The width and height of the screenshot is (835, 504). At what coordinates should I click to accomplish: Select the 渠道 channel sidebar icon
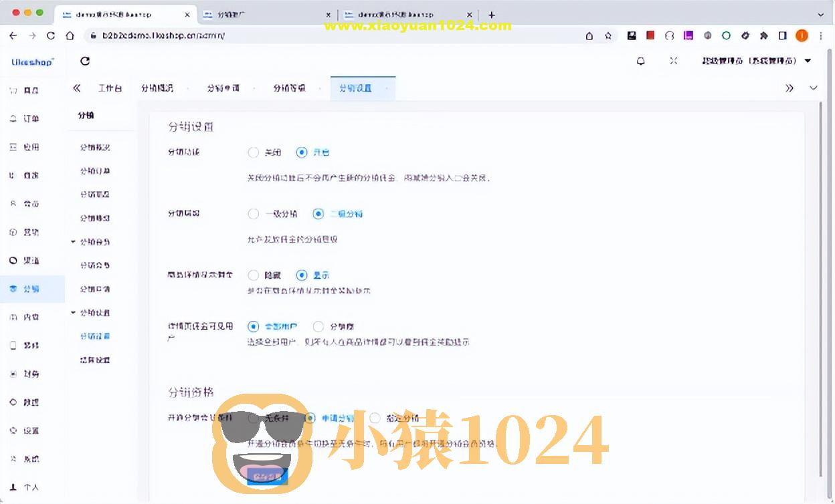[29, 260]
